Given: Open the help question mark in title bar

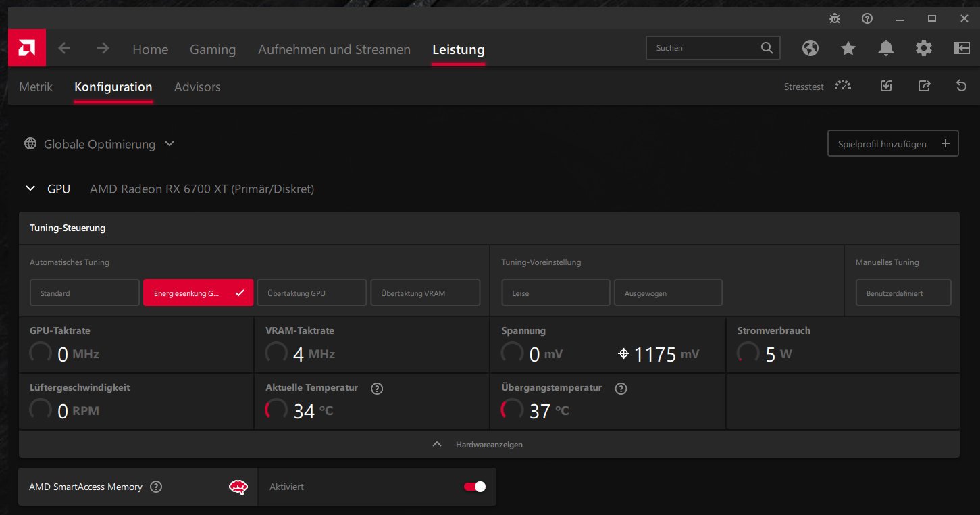Looking at the screenshot, I should pos(867,18).
